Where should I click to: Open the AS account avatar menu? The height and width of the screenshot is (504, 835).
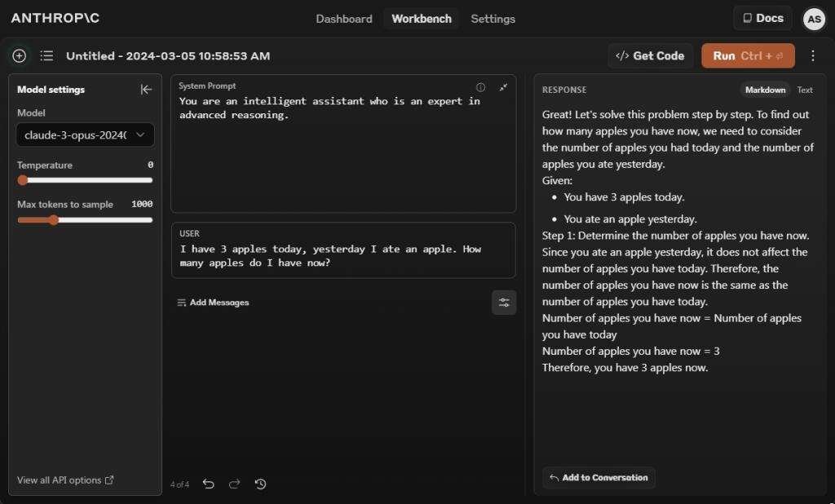[813, 19]
